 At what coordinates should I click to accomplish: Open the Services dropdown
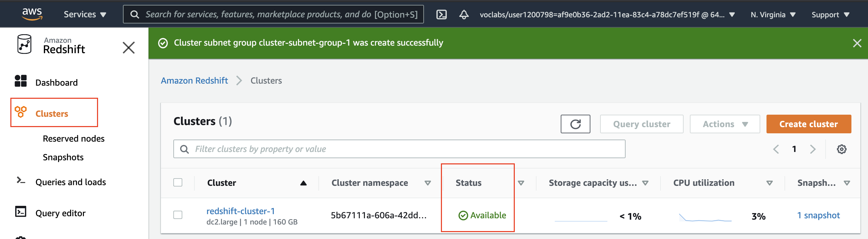tap(85, 15)
